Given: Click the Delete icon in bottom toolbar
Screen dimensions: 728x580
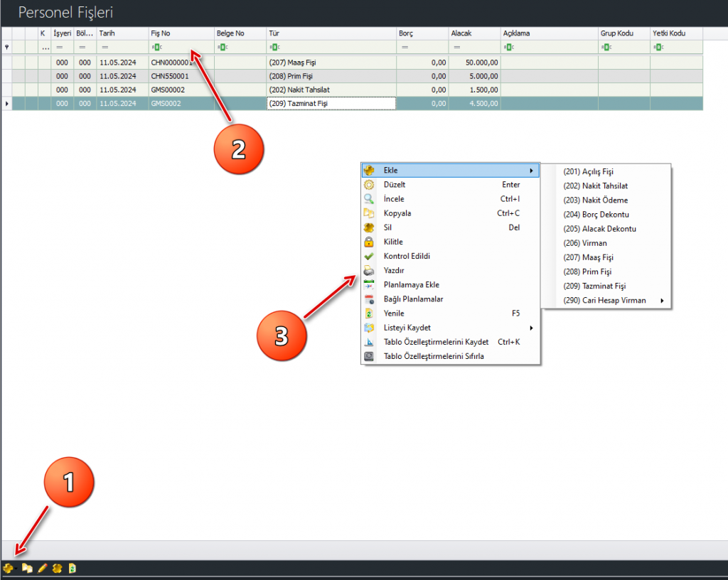Looking at the screenshot, I should (x=58, y=569).
